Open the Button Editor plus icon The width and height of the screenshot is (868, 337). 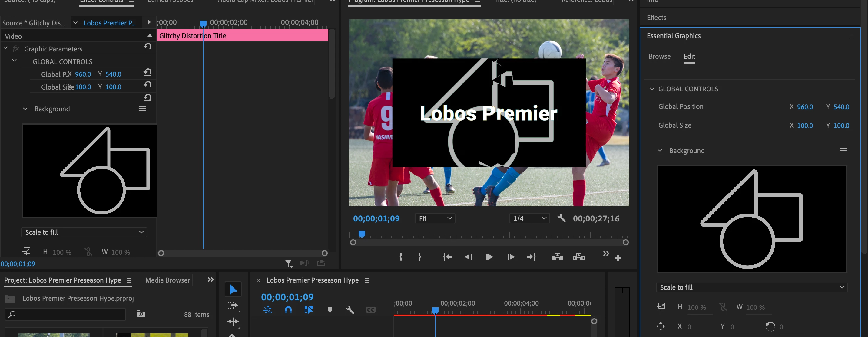click(618, 258)
